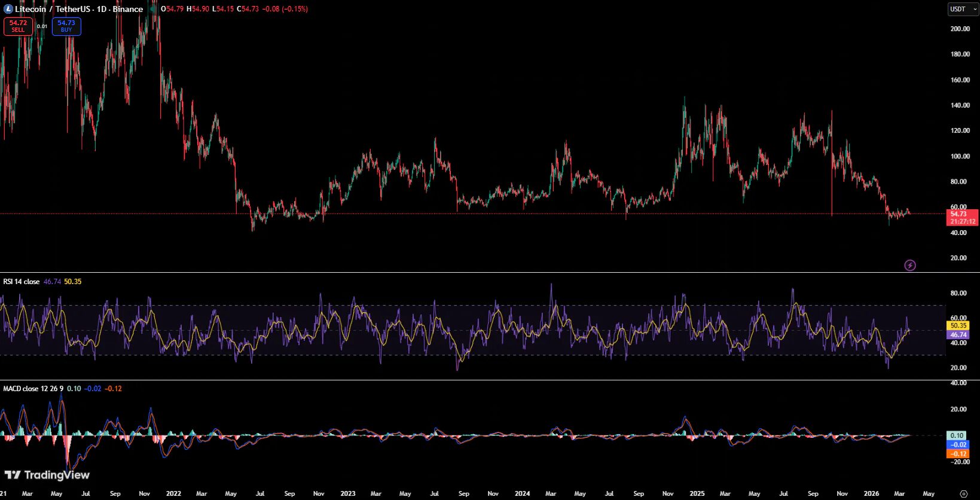Click the 2023 marker on time axis
The image size is (980, 500).
pos(347,493)
